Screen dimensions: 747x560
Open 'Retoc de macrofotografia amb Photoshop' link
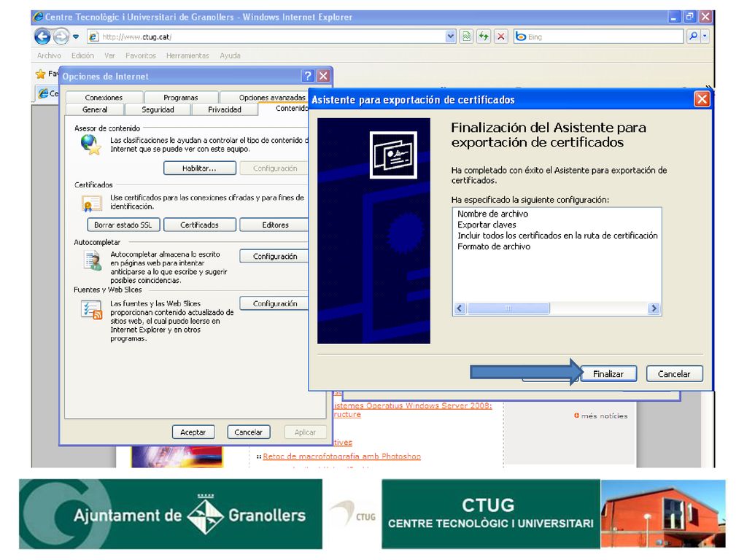click(341, 456)
